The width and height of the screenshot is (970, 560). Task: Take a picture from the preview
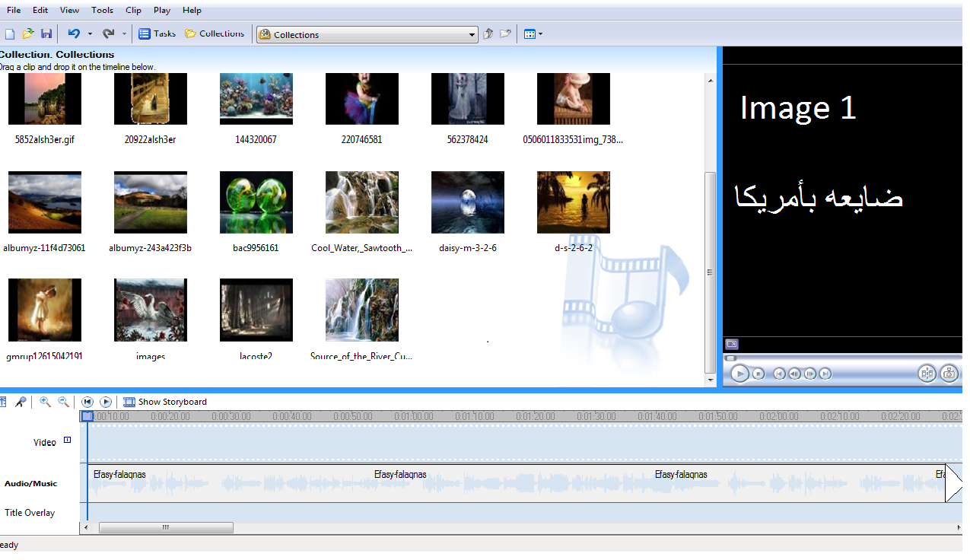tap(948, 373)
